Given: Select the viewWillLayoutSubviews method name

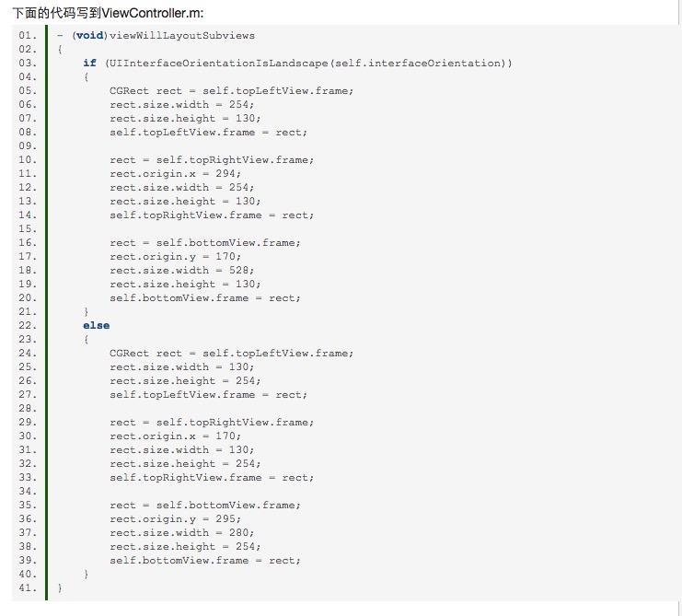Looking at the screenshot, I should pos(182,36).
